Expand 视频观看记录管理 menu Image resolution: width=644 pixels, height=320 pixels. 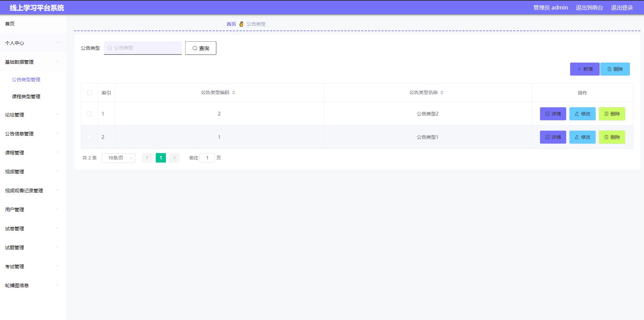[x=33, y=191]
